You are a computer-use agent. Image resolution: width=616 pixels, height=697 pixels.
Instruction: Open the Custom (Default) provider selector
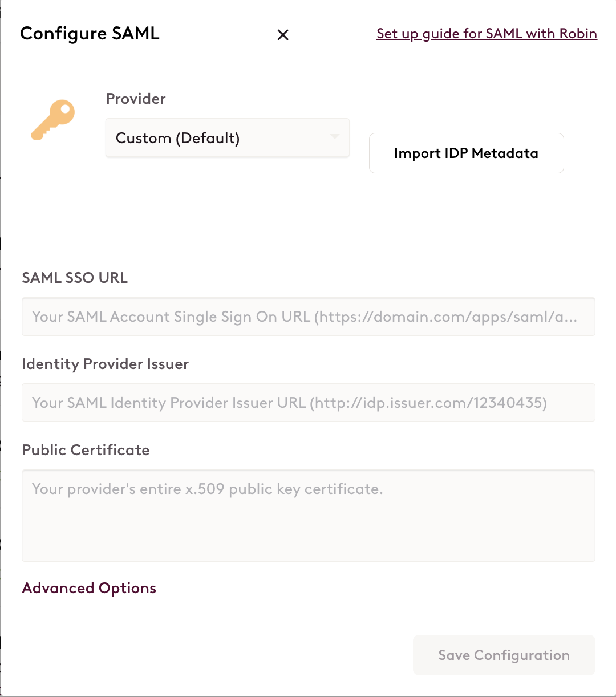(x=228, y=138)
